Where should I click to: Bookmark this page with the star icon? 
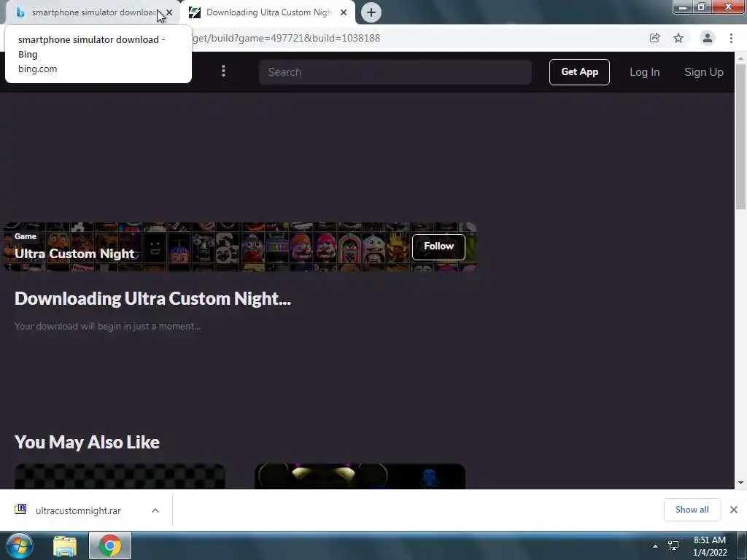pyautogui.click(x=678, y=38)
